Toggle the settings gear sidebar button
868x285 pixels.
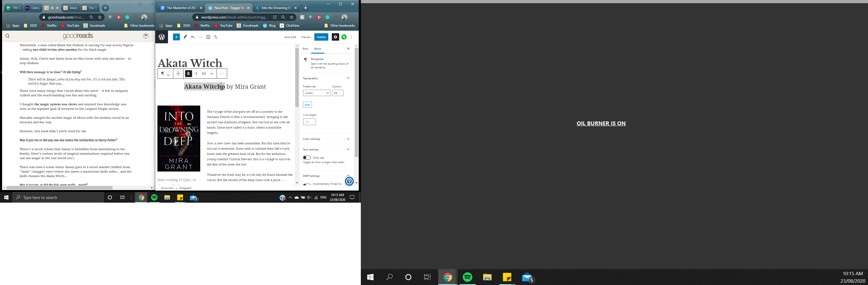coord(335,37)
